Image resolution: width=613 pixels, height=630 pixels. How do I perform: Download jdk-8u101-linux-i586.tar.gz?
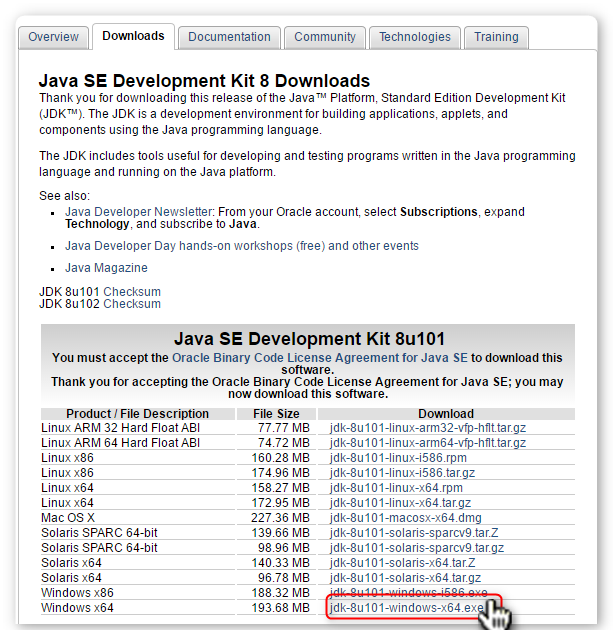pyautogui.click(x=402, y=473)
